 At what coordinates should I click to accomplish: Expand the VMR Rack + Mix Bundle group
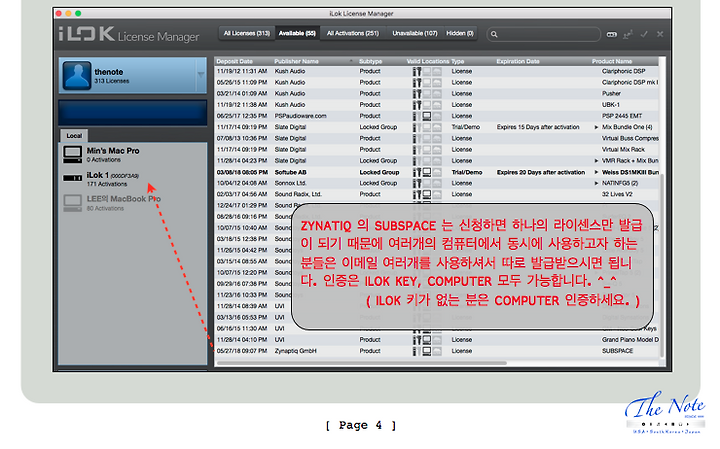(x=596, y=161)
